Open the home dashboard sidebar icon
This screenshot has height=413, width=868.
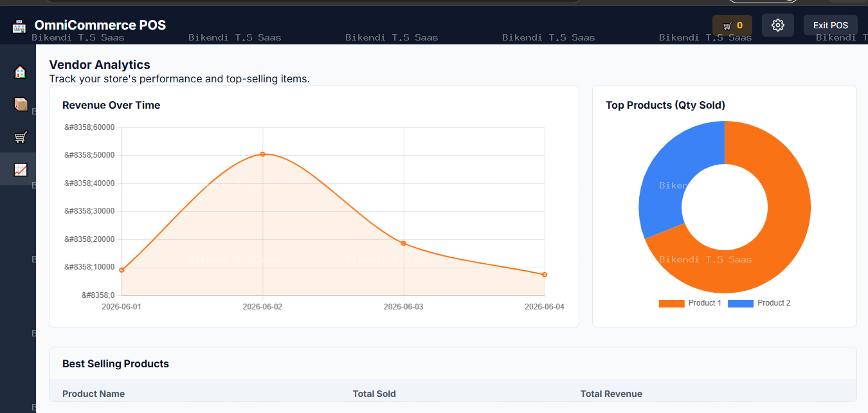click(x=20, y=71)
